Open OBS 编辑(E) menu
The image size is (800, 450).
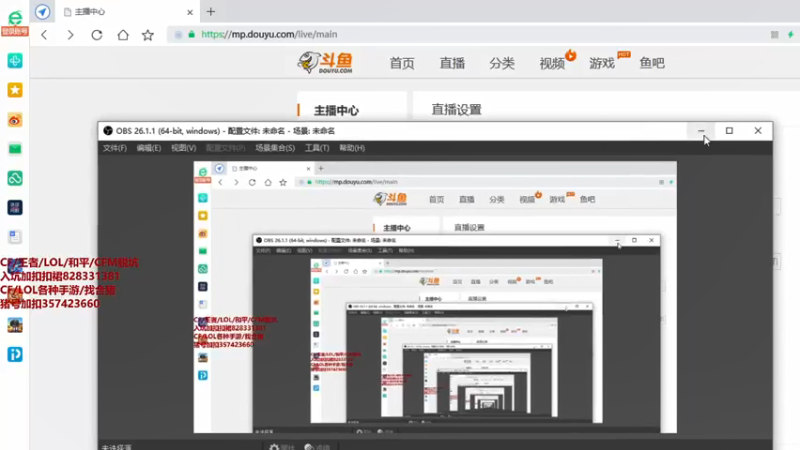pos(148,148)
